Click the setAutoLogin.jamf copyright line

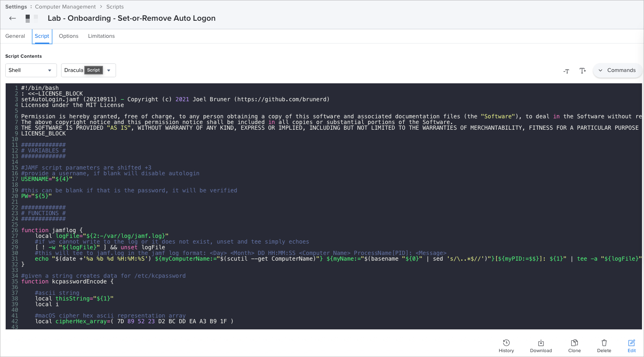(175, 99)
